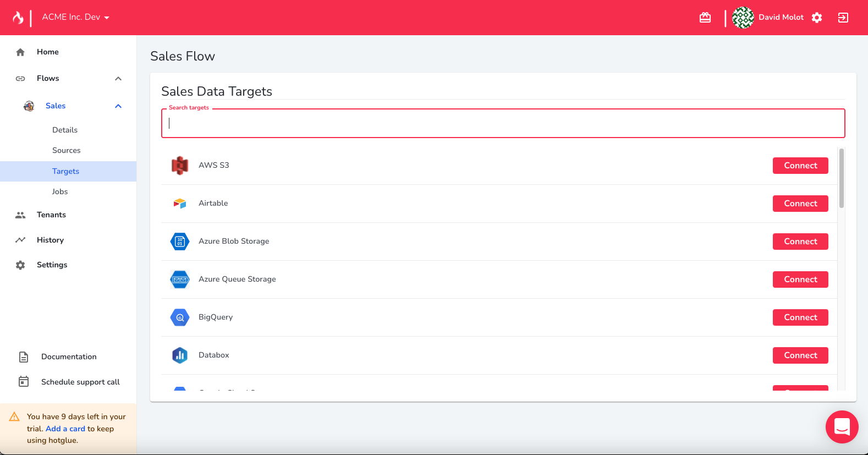
Task: Click the AWS S3 label text
Action: 214,165
